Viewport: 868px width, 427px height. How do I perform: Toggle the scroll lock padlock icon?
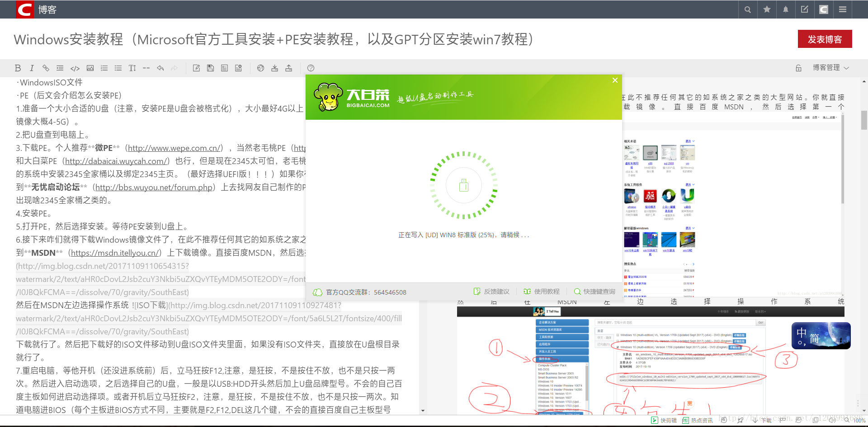[798, 68]
